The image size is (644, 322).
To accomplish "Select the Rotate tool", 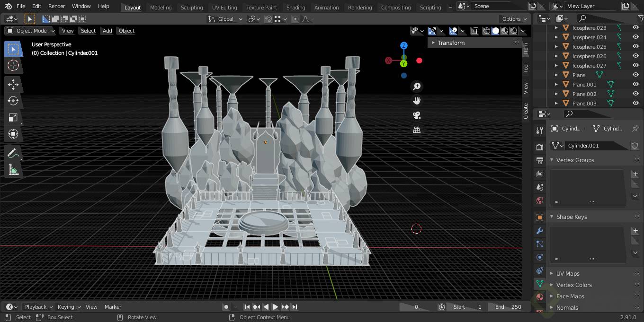I will click(x=13, y=101).
